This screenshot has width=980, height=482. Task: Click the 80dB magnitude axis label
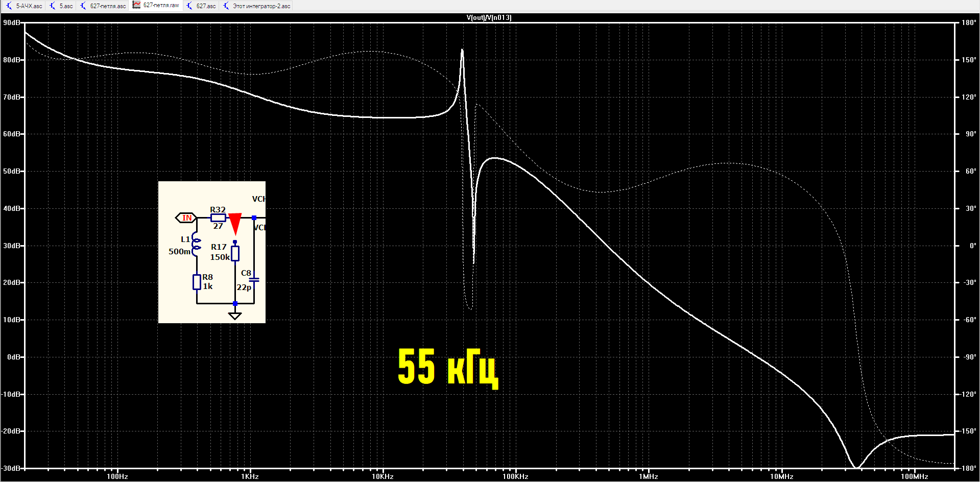[12, 60]
